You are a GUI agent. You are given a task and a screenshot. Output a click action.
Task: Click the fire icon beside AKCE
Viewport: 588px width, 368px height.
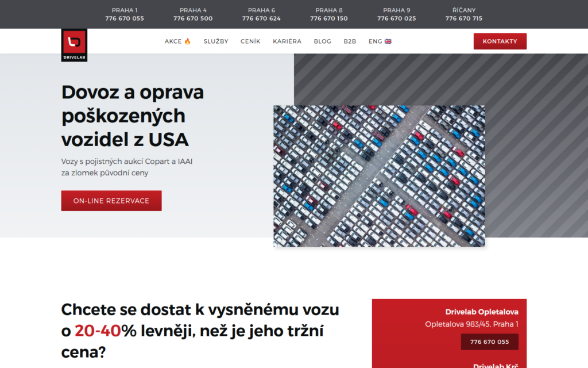click(188, 41)
